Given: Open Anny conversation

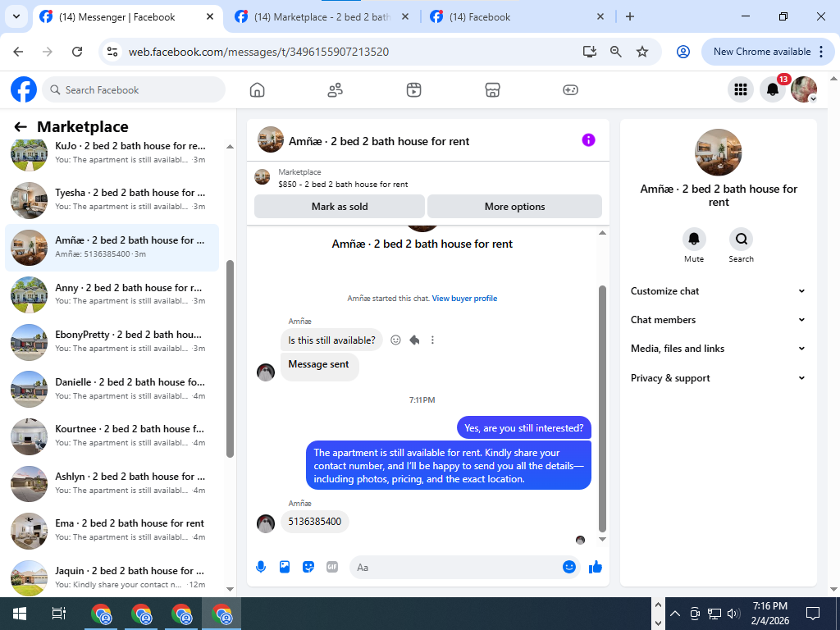Looking at the screenshot, I should pyautogui.click(x=112, y=294).
